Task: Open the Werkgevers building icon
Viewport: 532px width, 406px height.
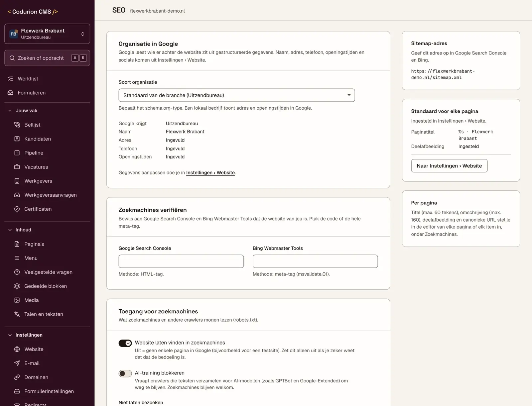Action: [x=17, y=181]
